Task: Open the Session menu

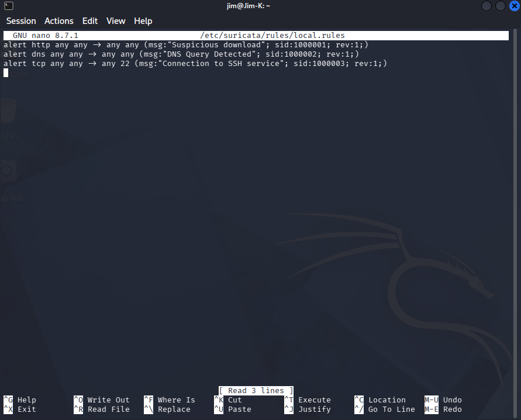Action: point(21,21)
